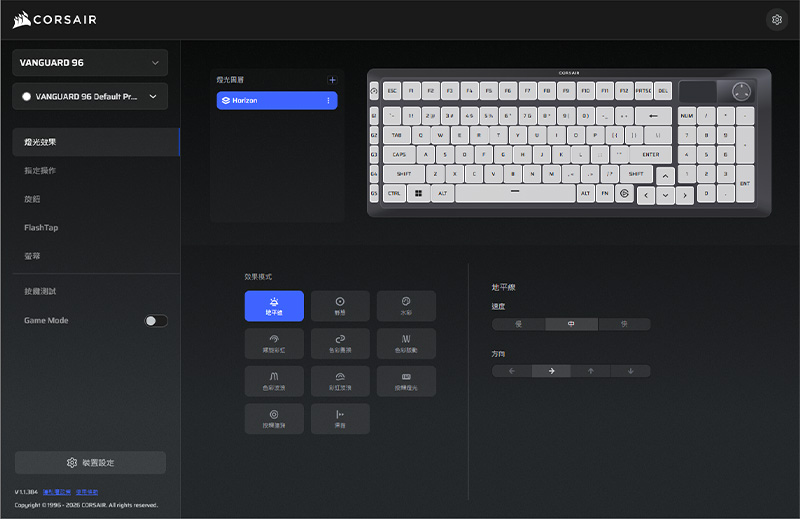Viewport: 800px width, 519px height.
Task: Select the spiral rainbow effect tile
Action: (274, 343)
